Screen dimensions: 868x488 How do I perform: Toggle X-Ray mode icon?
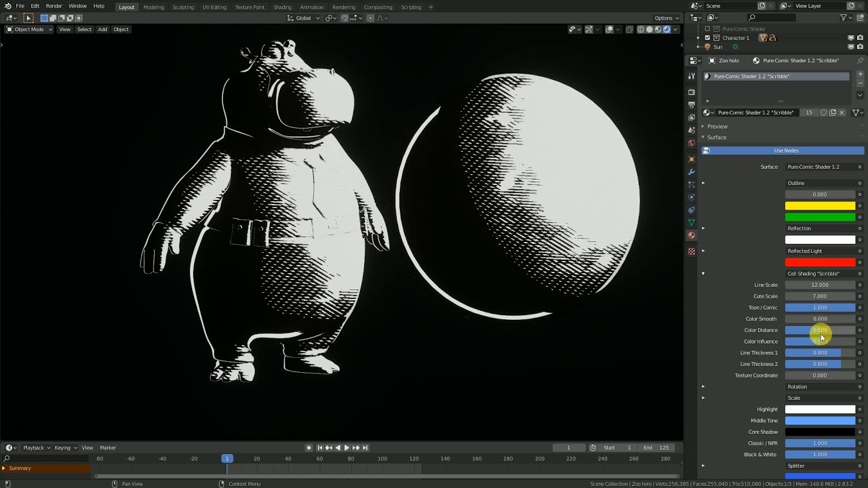pos(630,29)
